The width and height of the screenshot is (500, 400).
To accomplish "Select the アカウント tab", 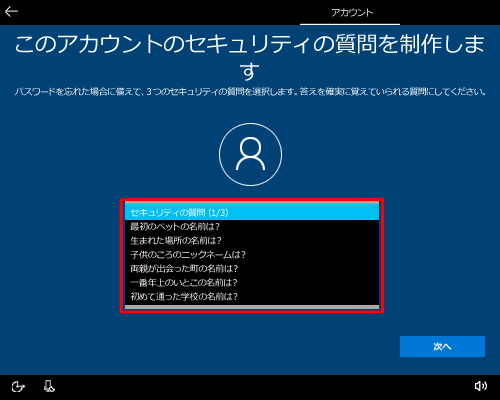I will [x=351, y=13].
